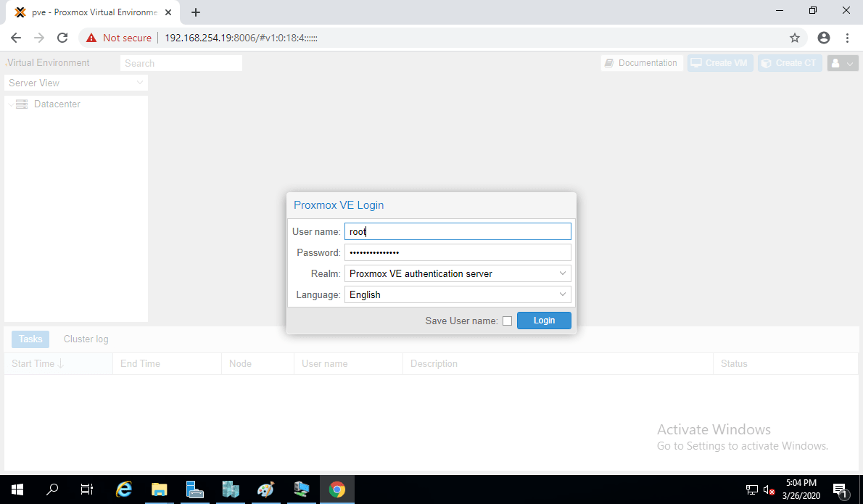
Task: Click the Not secure warning triangle
Action: [91, 38]
